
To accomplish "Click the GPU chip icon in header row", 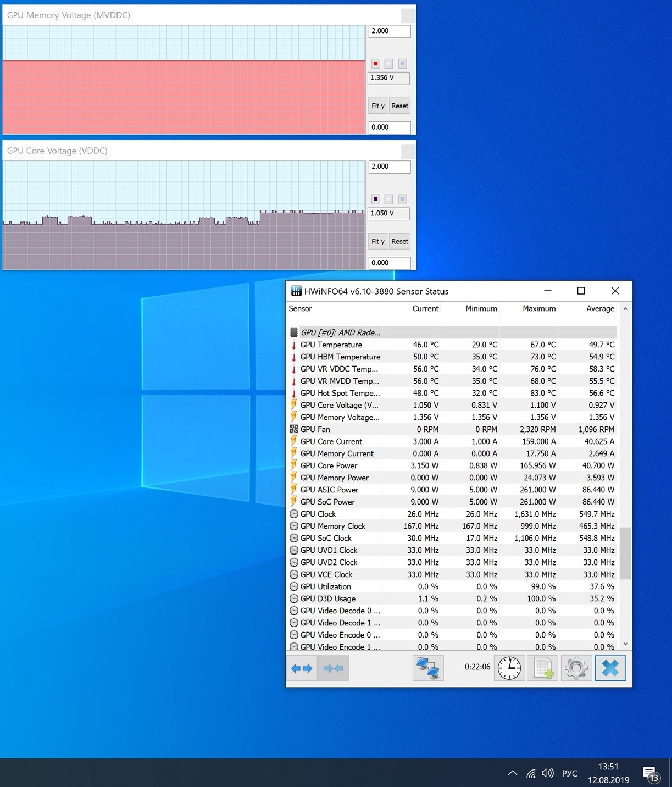I will 294,332.
